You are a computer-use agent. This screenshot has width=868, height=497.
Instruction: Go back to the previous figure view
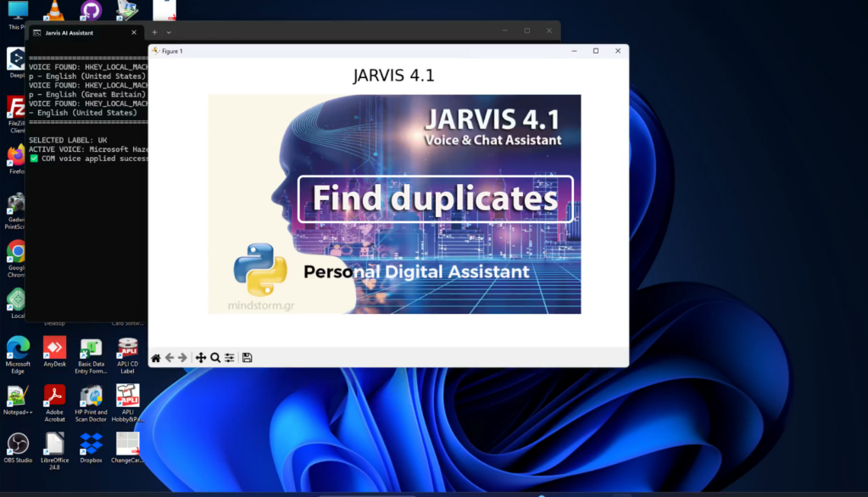[171, 357]
